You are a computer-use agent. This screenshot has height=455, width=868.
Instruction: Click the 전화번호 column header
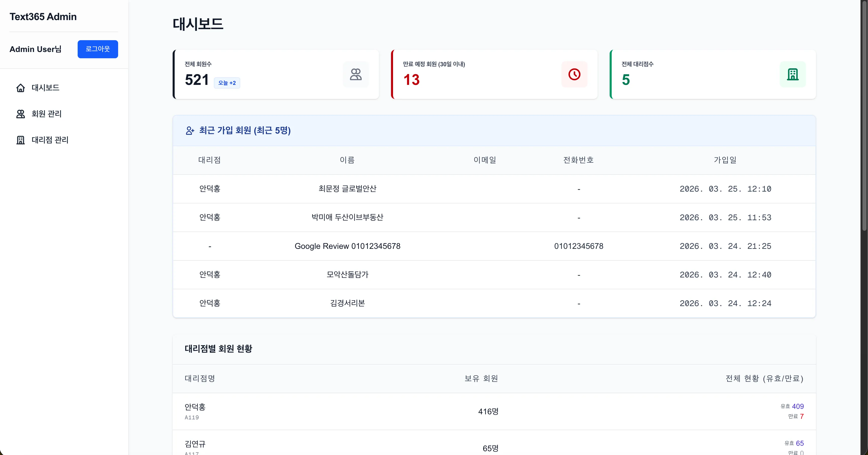pyautogui.click(x=578, y=160)
